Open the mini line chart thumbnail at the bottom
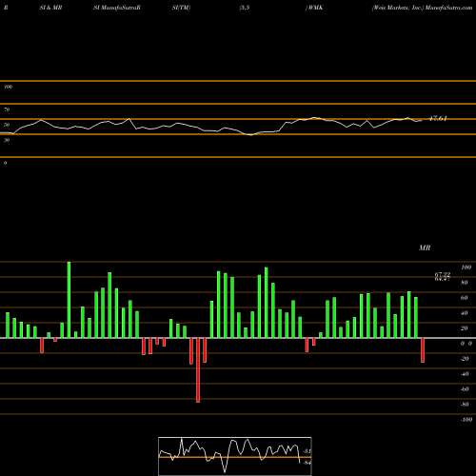This screenshot has width=476, height=476. pyautogui.click(x=235, y=456)
